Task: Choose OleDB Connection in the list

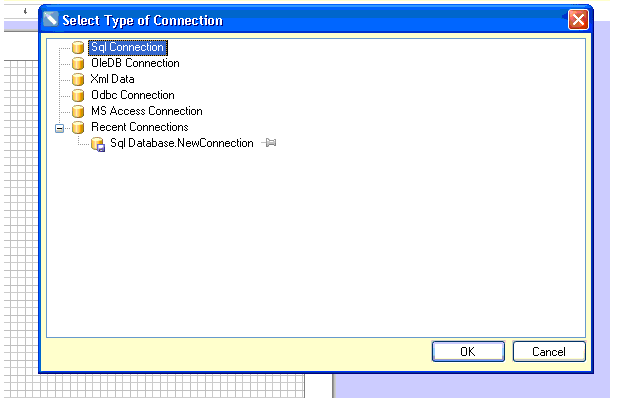Action: 135,63
